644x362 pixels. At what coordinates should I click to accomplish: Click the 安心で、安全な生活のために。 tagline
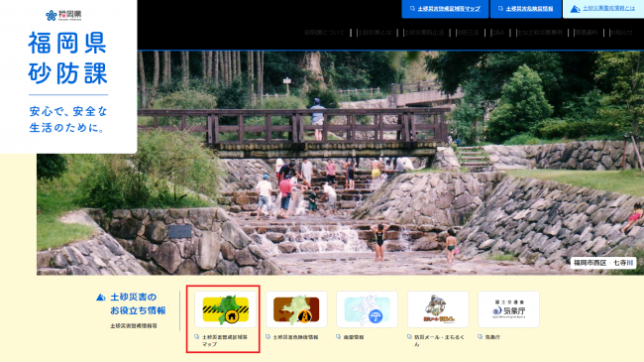[68, 120]
